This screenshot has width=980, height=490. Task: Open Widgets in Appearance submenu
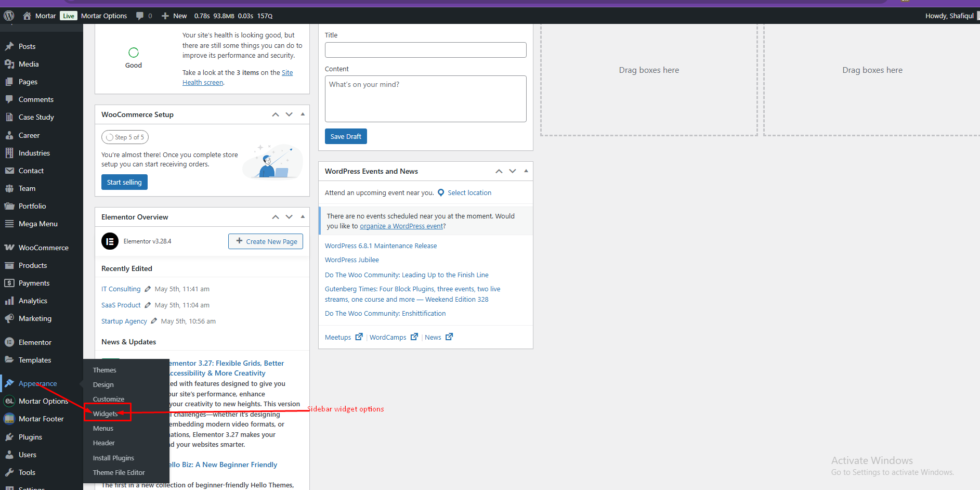pyautogui.click(x=106, y=414)
